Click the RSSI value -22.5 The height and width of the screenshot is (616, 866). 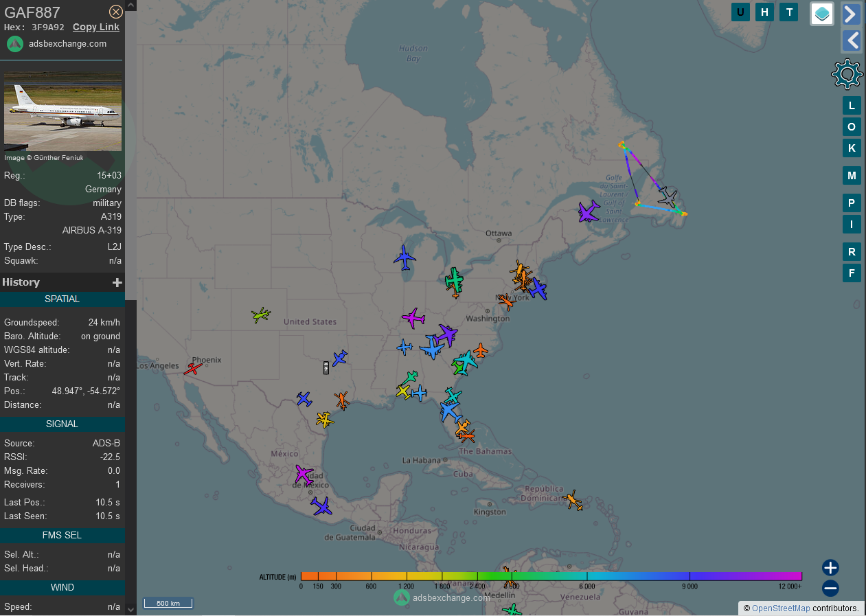click(110, 457)
